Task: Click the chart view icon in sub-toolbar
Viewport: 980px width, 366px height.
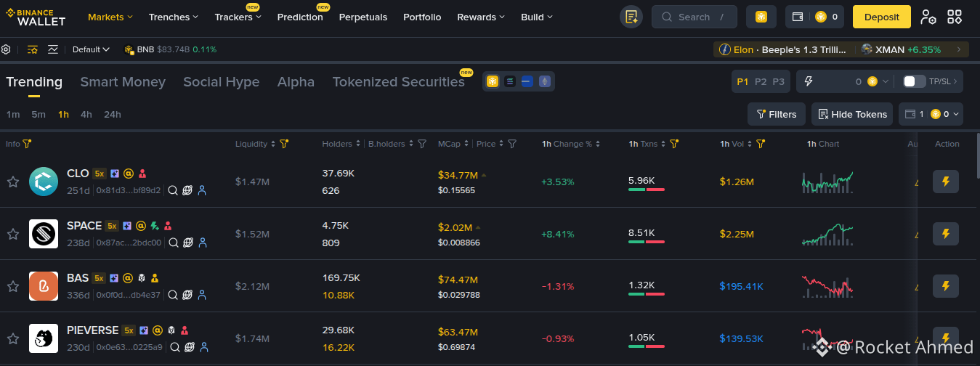Action: [53, 49]
